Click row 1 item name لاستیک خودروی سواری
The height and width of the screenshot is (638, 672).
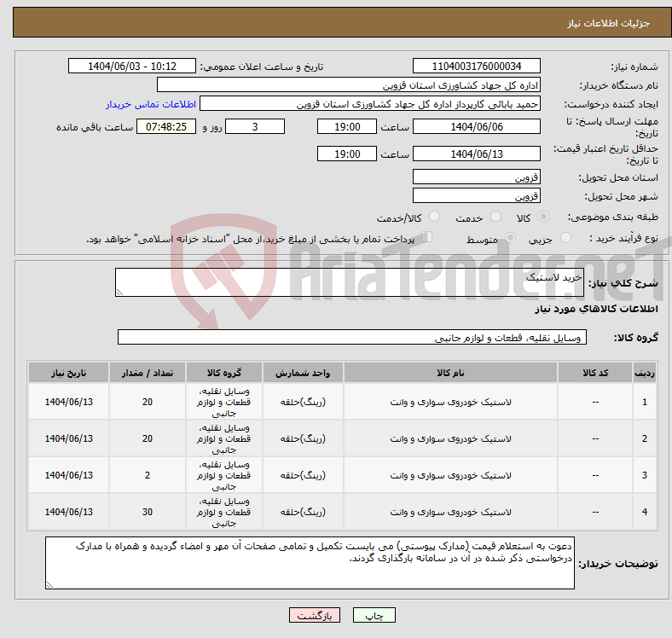click(x=450, y=403)
